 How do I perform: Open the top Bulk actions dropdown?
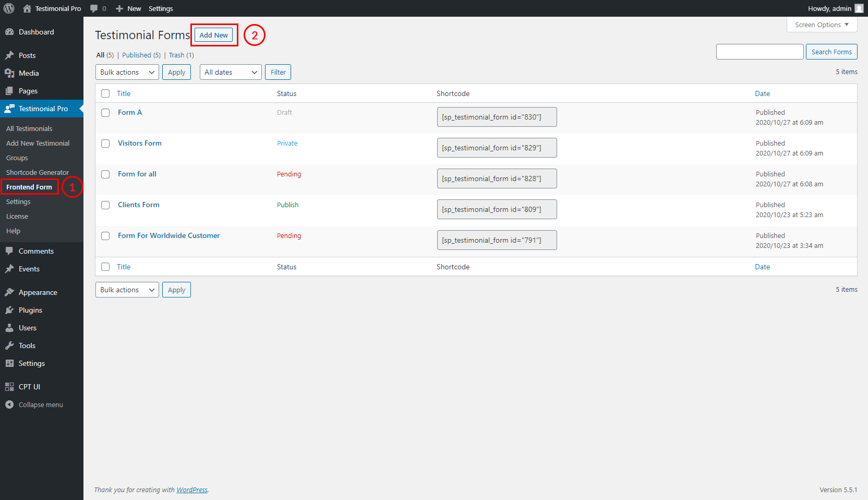pyautogui.click(x=127, y=72)
